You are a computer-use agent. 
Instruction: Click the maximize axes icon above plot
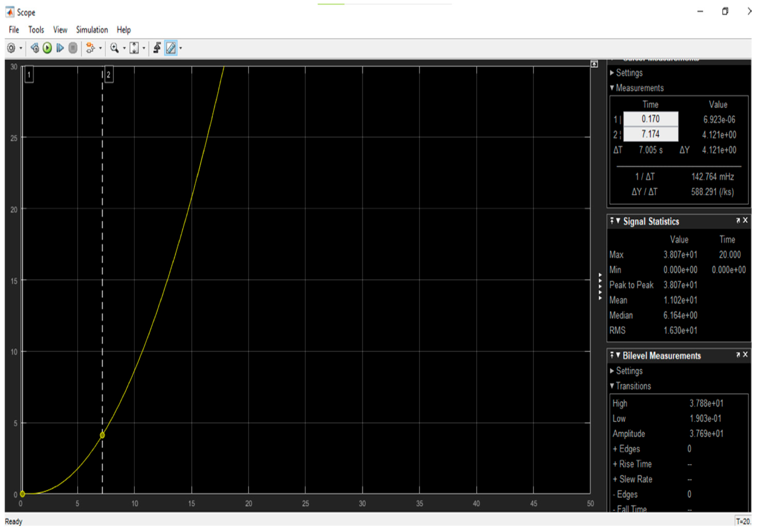(x=595, y=64)
